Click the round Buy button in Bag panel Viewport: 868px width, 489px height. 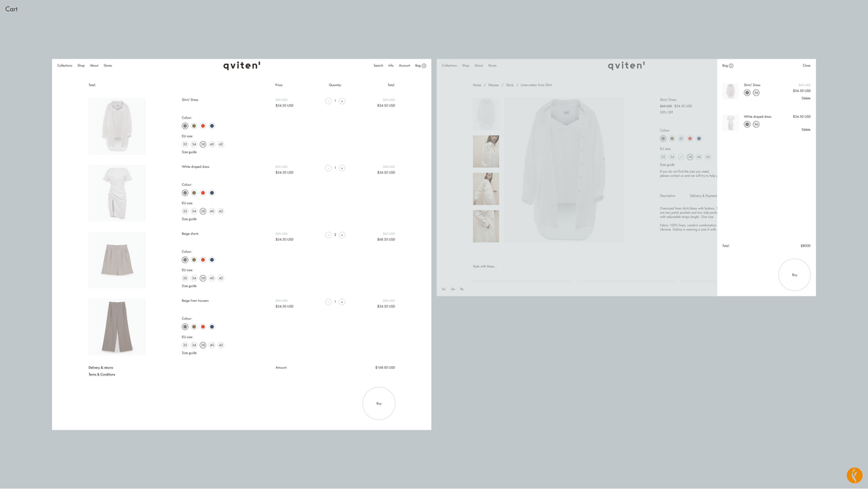pyautogui.click(x=794, y=275)
